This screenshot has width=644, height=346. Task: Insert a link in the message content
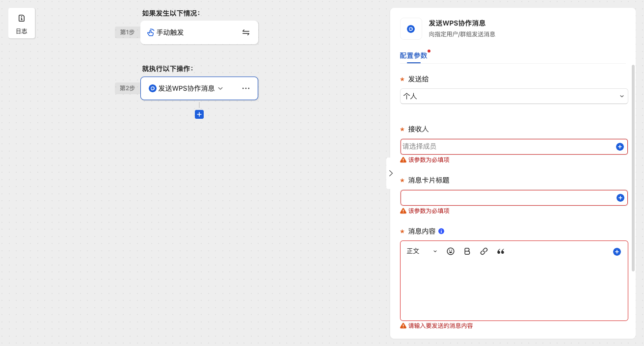pyautogui.click(x=484, y=251)
